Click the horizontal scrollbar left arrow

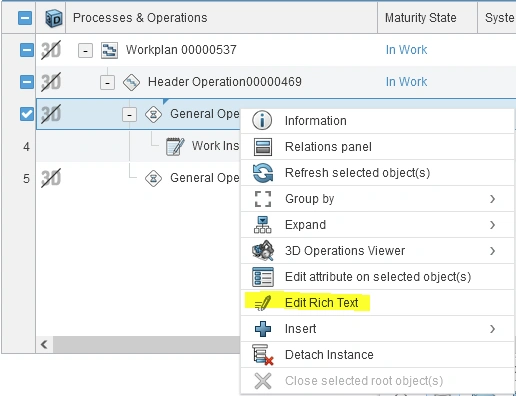point(44,344)
